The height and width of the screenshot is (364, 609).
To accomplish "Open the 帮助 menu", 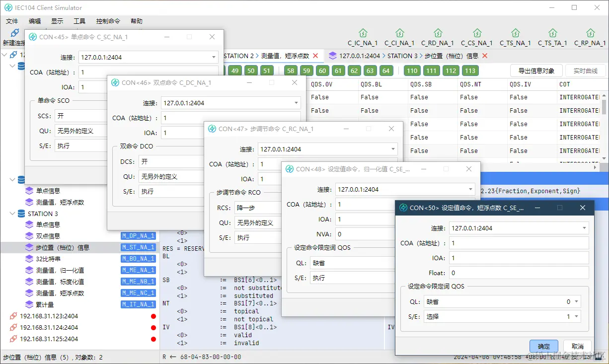I will point(137,21).
